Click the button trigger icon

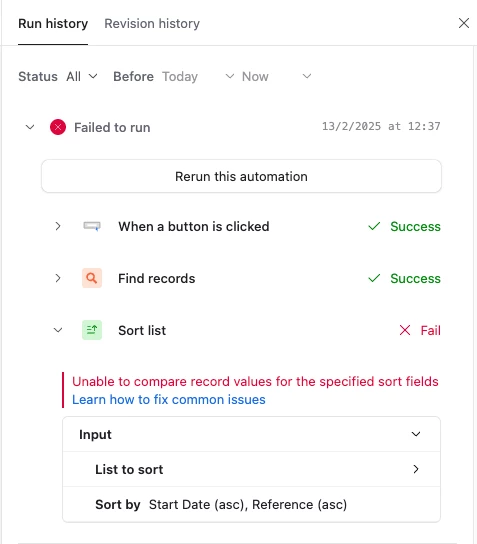pos(92,227)
